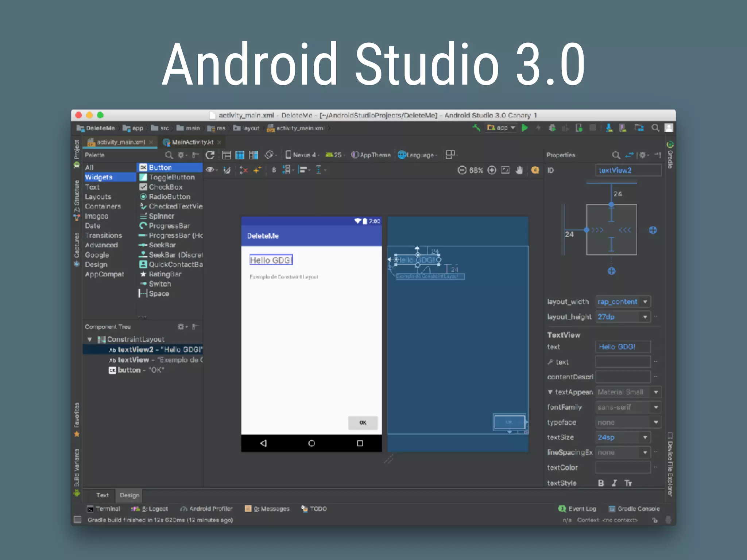Click the AppTheme theme selector button
The height and width of the screenshot is (560, 747).
click(371, 155)
